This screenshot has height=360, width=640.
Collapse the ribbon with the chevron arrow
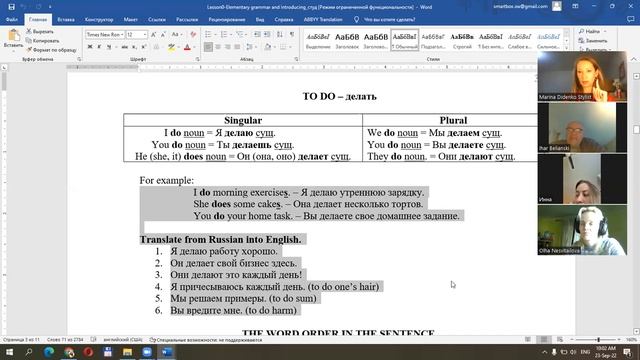[x=633, y=59]
